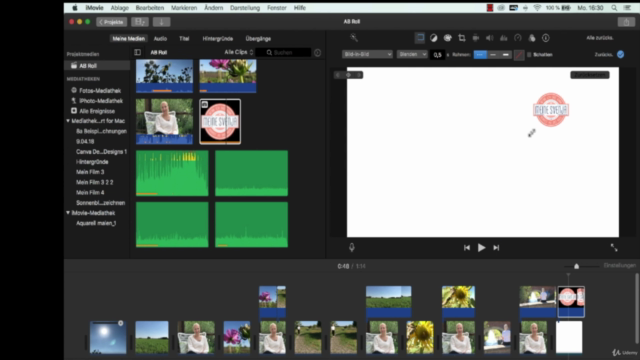The image size is (640, 360).
Task: Open clip filter and audio effects tool
Action: click(532, 38)
